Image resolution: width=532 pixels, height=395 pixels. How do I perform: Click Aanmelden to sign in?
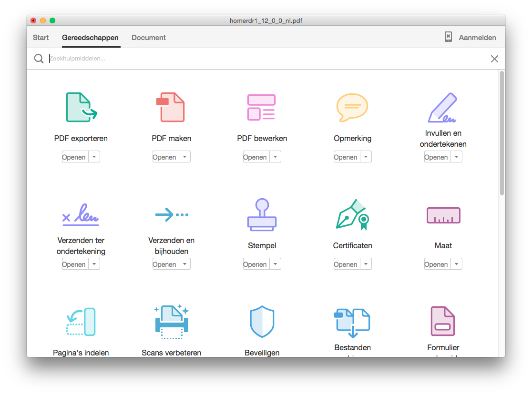coord(477,38)
